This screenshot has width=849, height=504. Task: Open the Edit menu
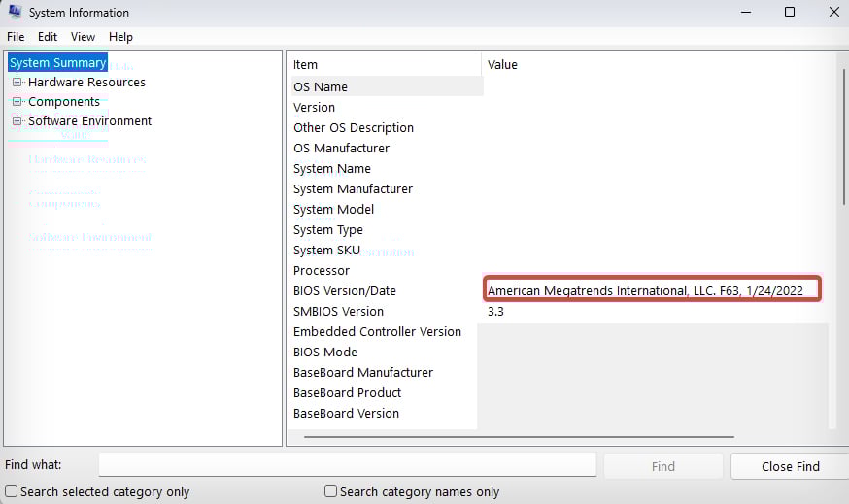click(47, 37)
